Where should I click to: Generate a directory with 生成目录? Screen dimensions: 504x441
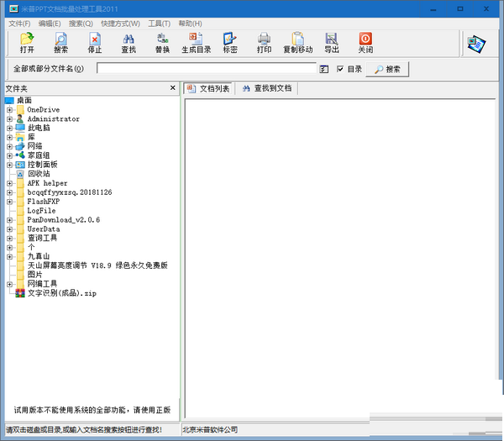(196, 43)
